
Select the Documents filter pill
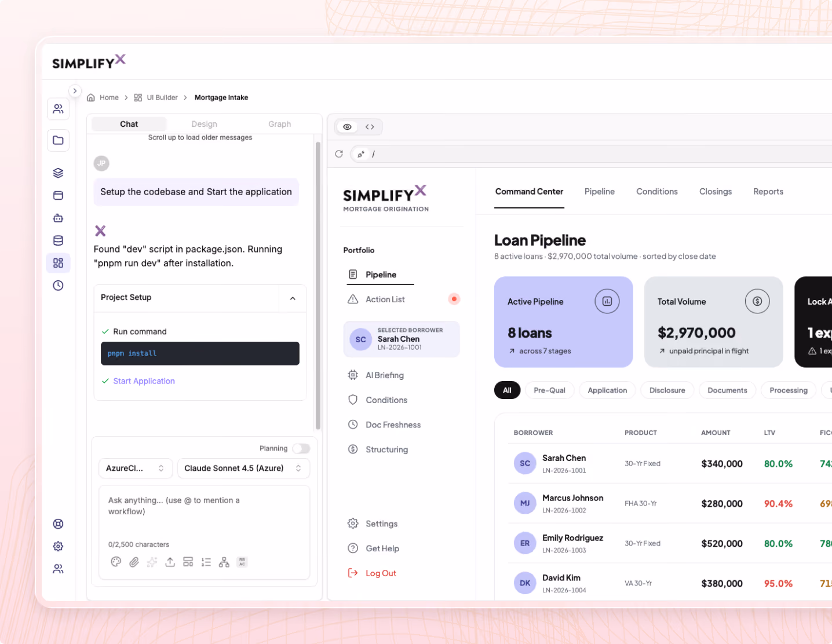tap(727, 390)
